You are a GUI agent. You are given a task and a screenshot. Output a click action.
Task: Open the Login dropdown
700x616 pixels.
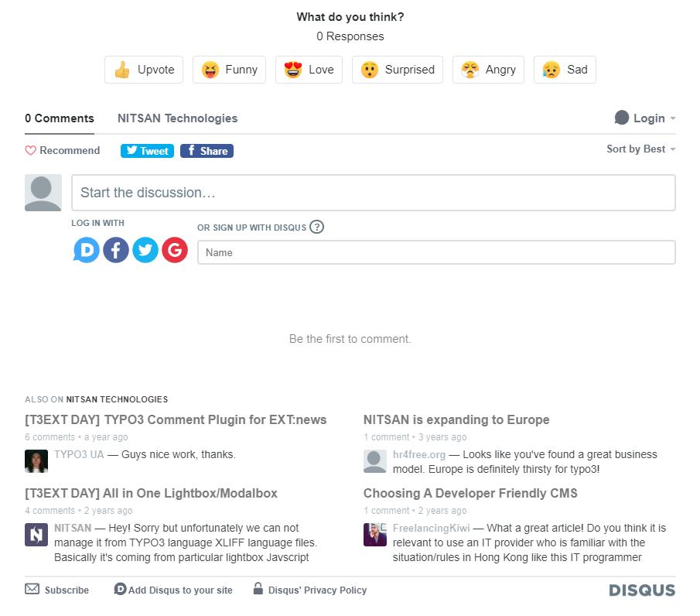click(644, 118)
